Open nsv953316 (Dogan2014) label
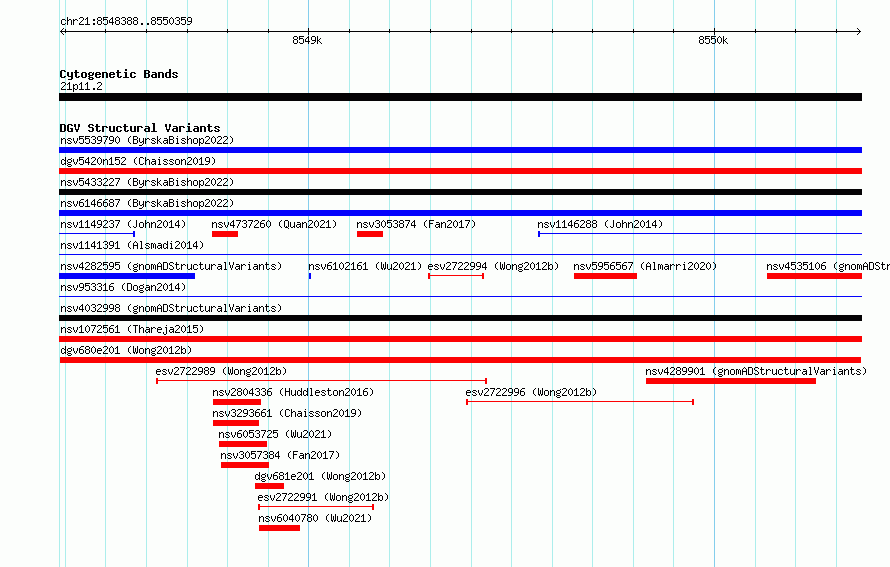 (x=123, y=287)
